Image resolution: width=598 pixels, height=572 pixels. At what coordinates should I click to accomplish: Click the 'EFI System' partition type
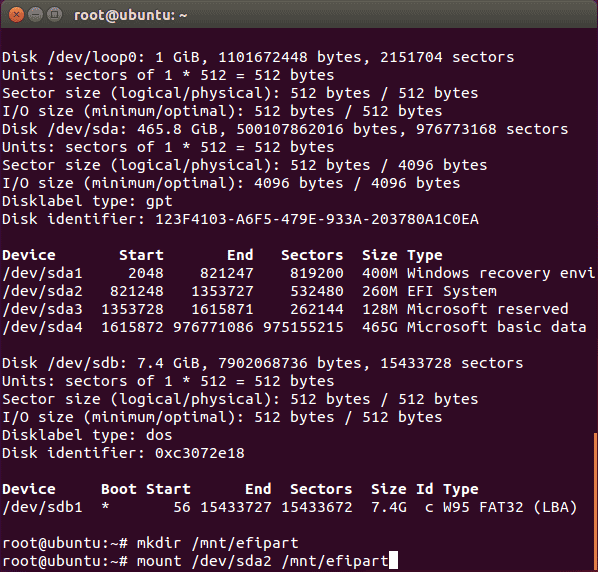(x=452, y=291)
